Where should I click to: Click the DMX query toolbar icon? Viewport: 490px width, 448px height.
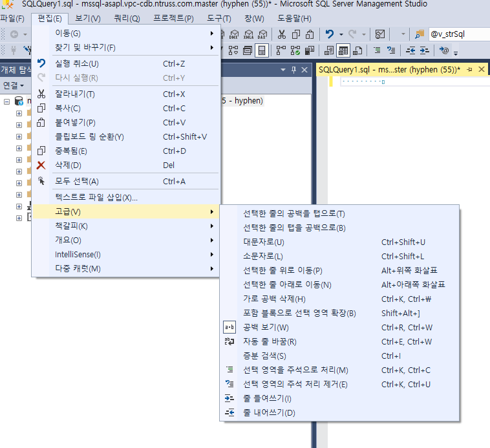(x=234, y=34)
